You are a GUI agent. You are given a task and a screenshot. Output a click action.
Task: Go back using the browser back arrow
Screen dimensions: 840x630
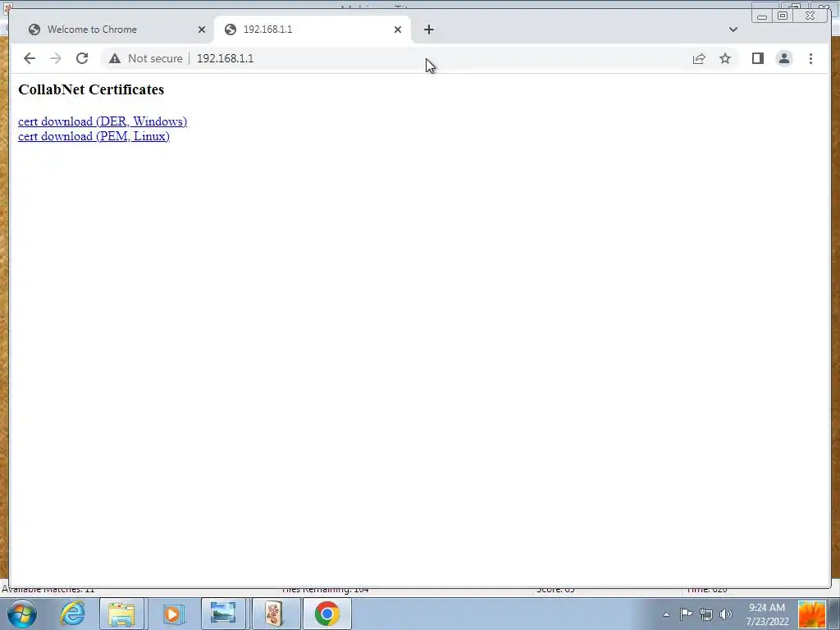coord(30,58)
